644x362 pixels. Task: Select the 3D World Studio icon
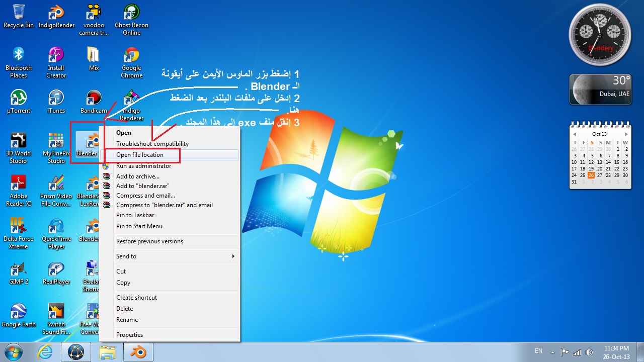click(19, 148)
